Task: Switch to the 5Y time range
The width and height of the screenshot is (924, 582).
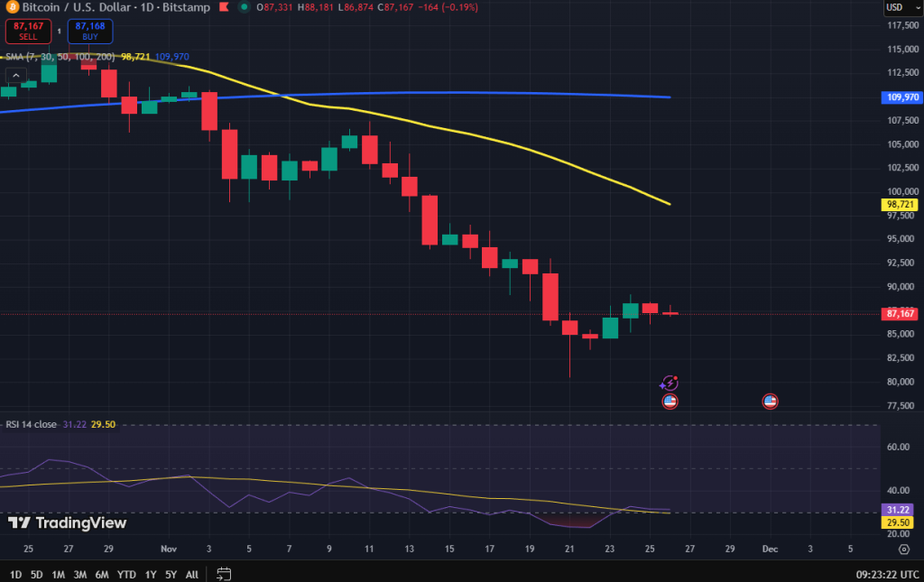Action: click(171, 574)
